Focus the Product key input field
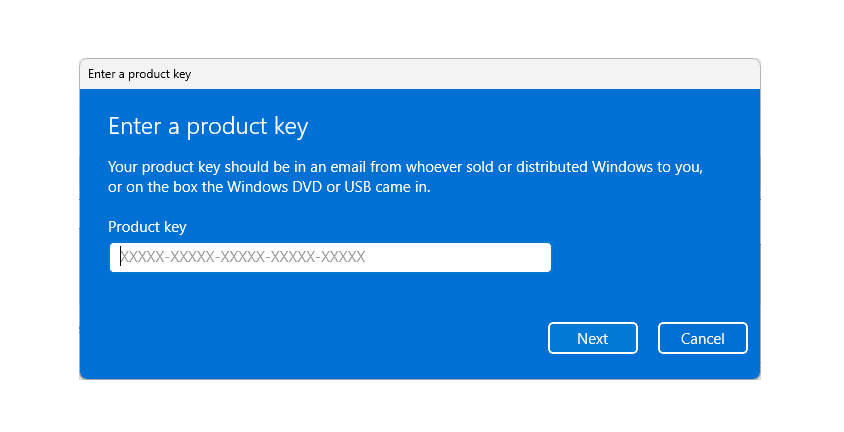844x432 pixels. (330, 257)
